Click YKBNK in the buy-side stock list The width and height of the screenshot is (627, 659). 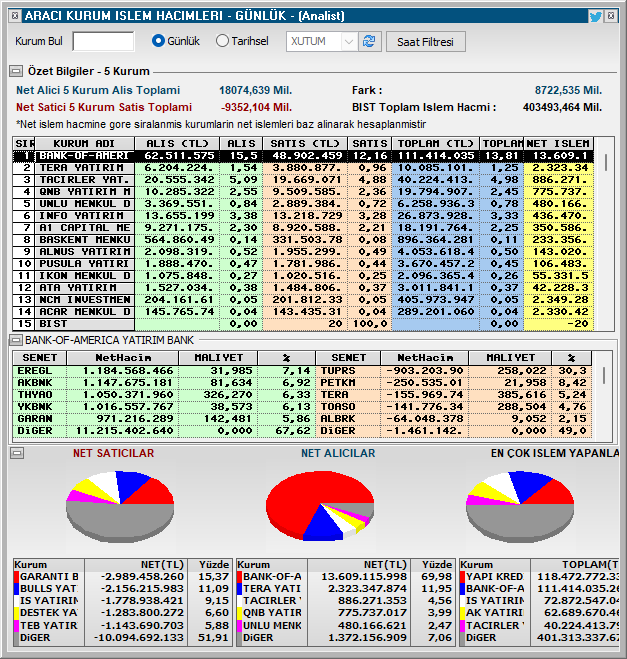35,407
